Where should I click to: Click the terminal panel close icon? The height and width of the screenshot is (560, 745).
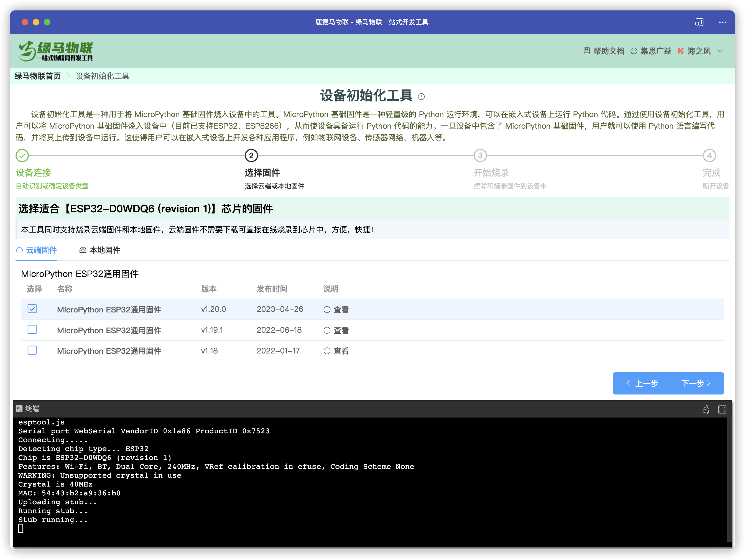19,408
